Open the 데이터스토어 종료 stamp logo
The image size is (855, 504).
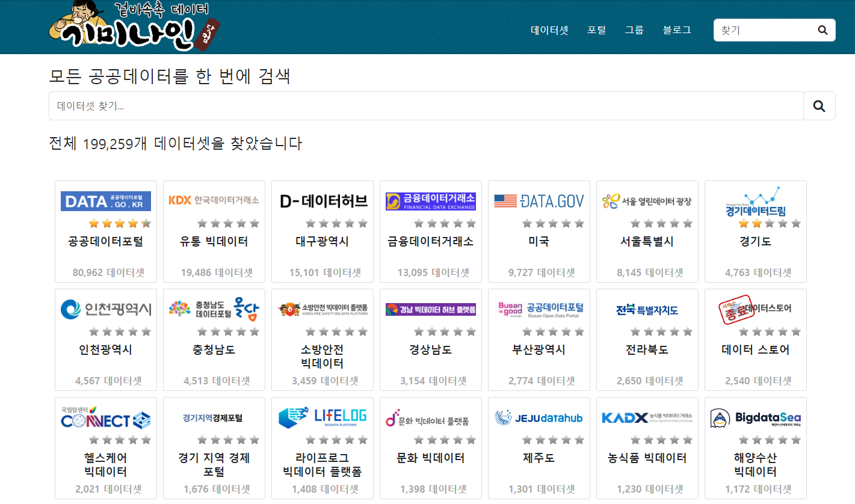tap(756, 309)
